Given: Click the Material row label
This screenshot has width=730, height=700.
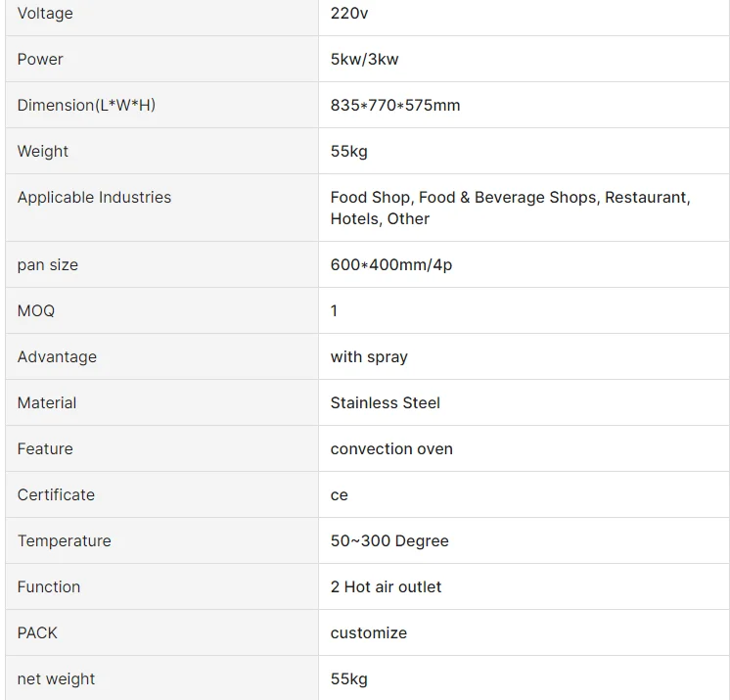Looking at the screenshot, I should tap(47, 403).
